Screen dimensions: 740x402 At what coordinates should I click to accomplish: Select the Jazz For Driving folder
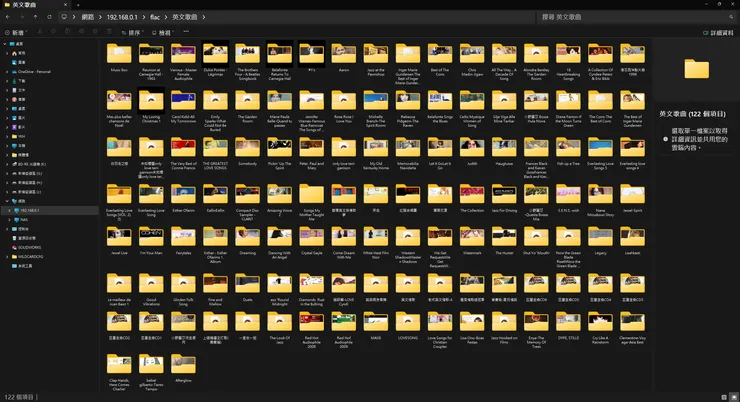(504, 198)
